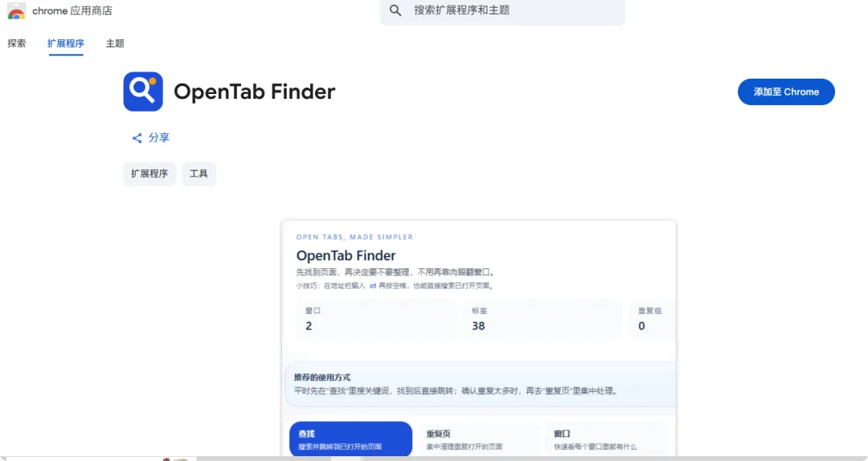Click the 小技巧 hint line text
This screenshot has width=868, height=461.
(395, 286)
